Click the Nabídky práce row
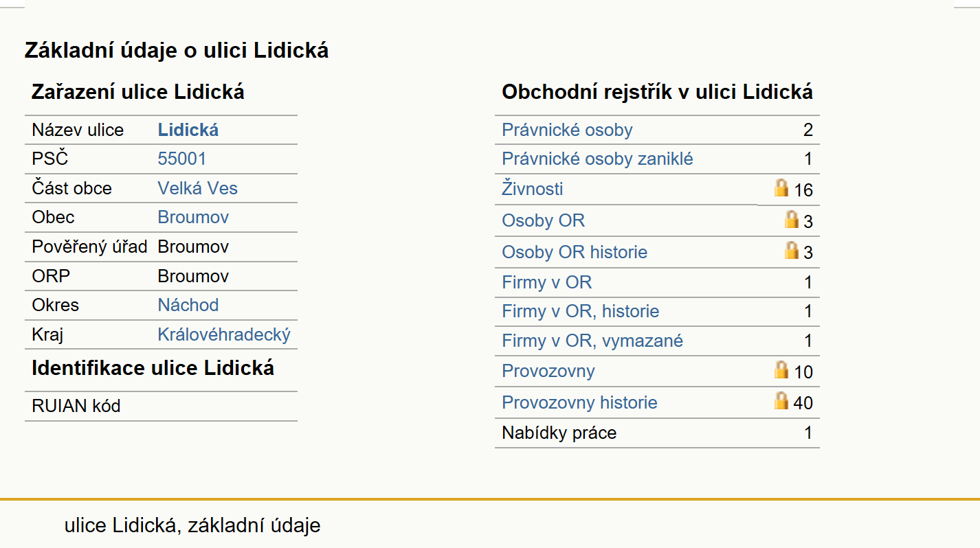The width and height of the screenshot is (980, 548). (x=657, y=433)
